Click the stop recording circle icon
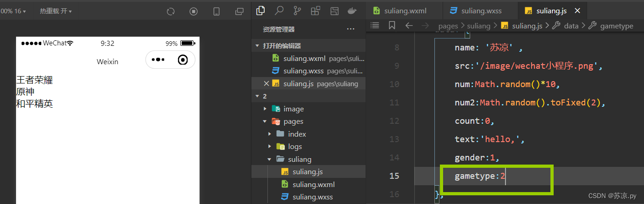644x204 pixels. pos(194,11)
